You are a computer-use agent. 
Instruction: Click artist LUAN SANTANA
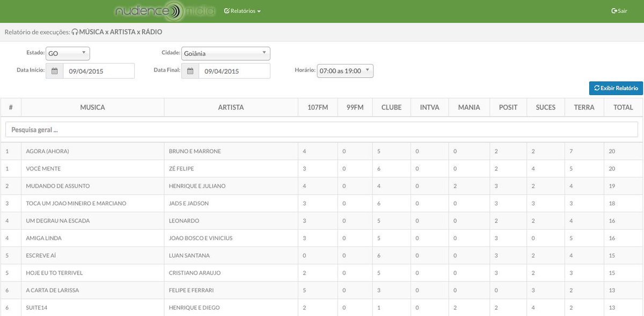coord(189,255)
